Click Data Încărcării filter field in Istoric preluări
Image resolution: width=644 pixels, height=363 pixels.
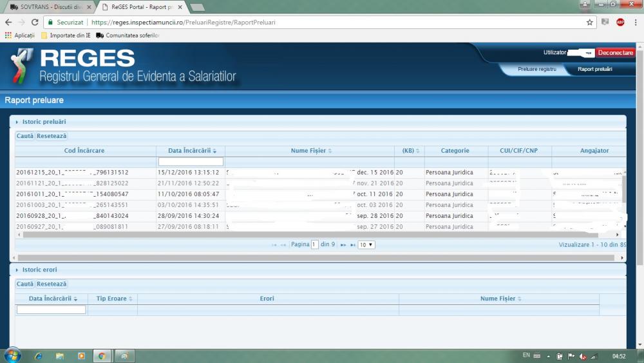191,161
